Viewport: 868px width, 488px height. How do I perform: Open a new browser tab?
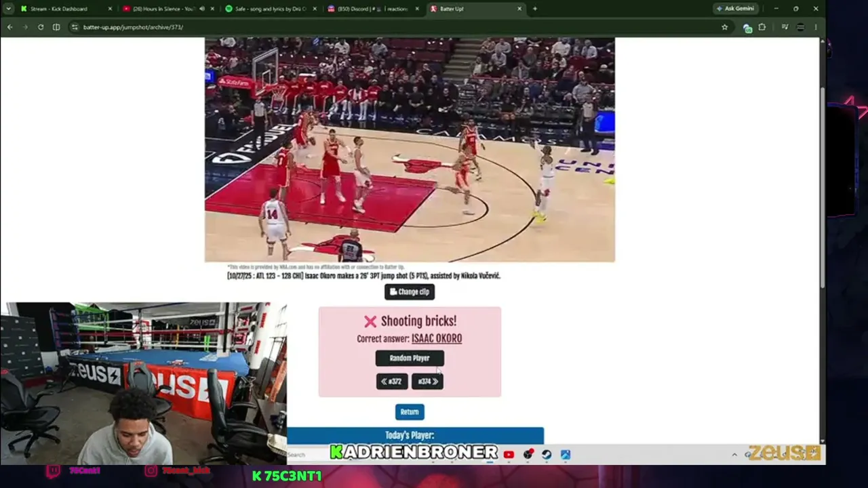click(x=534, y=9)
